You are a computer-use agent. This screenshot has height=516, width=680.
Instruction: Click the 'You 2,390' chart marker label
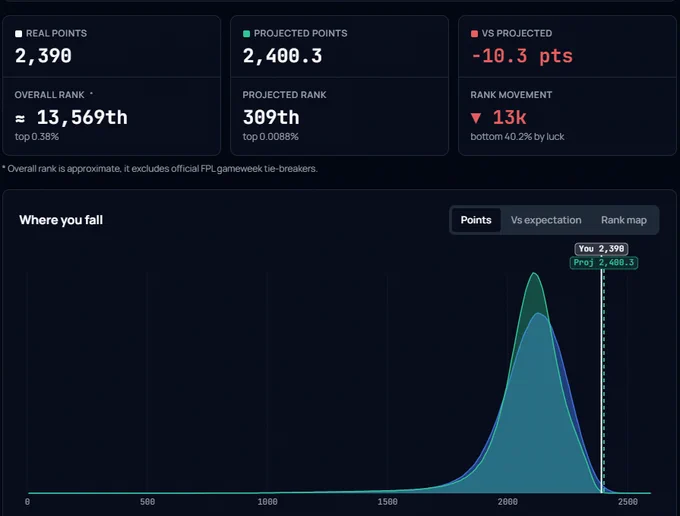tap(601, 248)
